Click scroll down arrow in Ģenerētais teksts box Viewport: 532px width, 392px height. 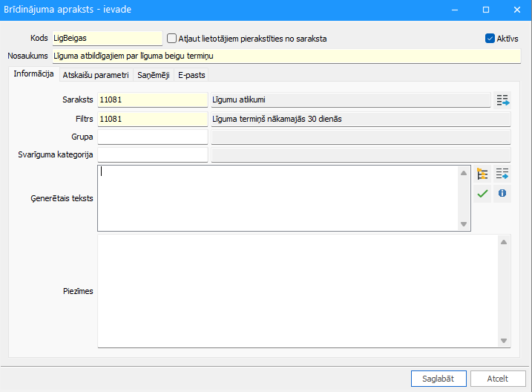click(464, 224)
